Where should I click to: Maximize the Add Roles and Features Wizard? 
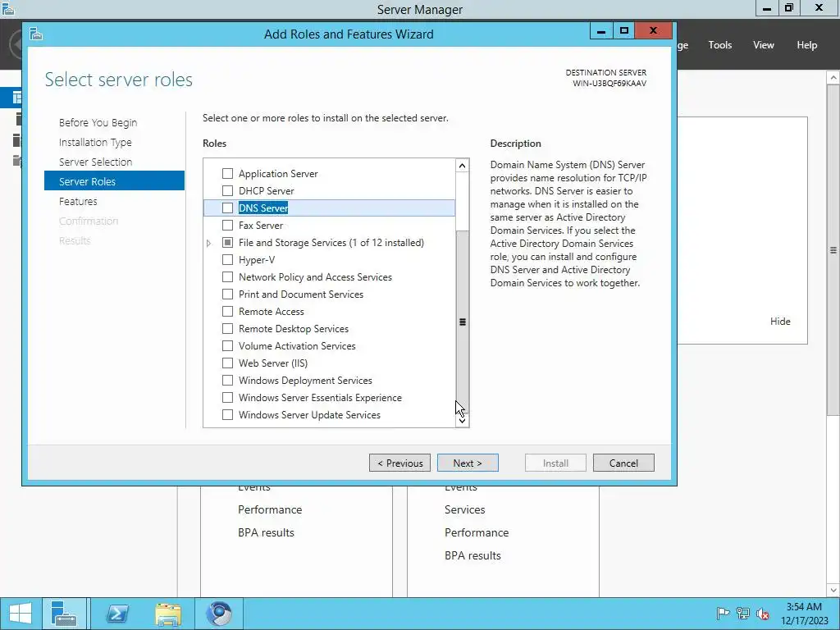click(x=623, y=30)
